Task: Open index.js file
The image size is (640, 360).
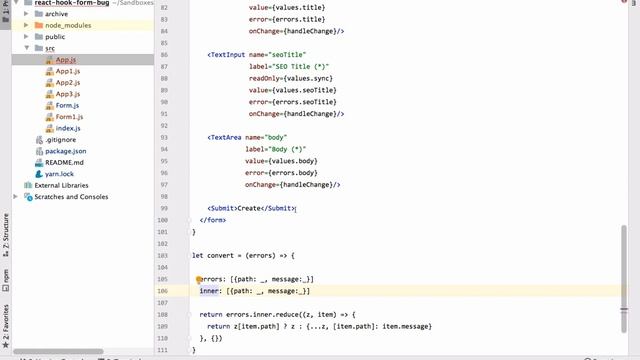Action: [68, 128]
